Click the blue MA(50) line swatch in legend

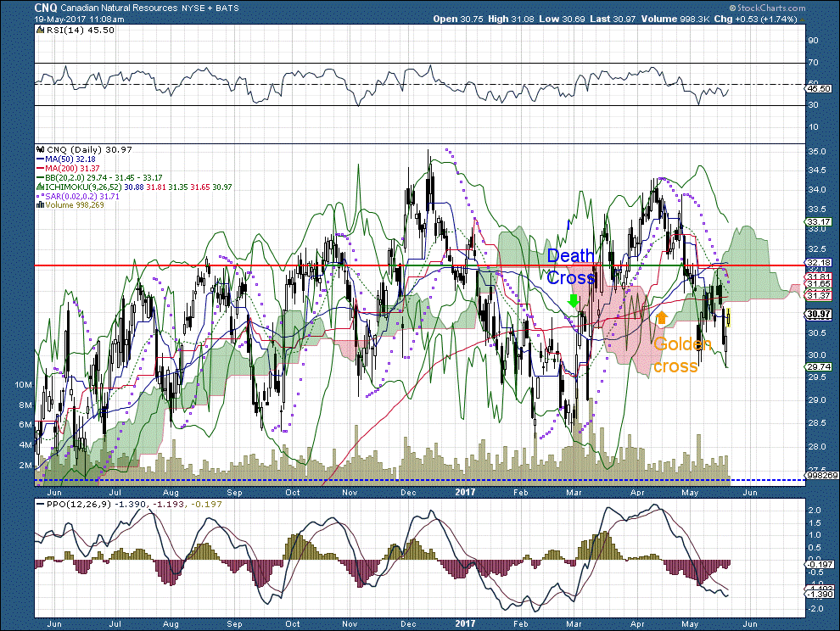tap(40, 159)
